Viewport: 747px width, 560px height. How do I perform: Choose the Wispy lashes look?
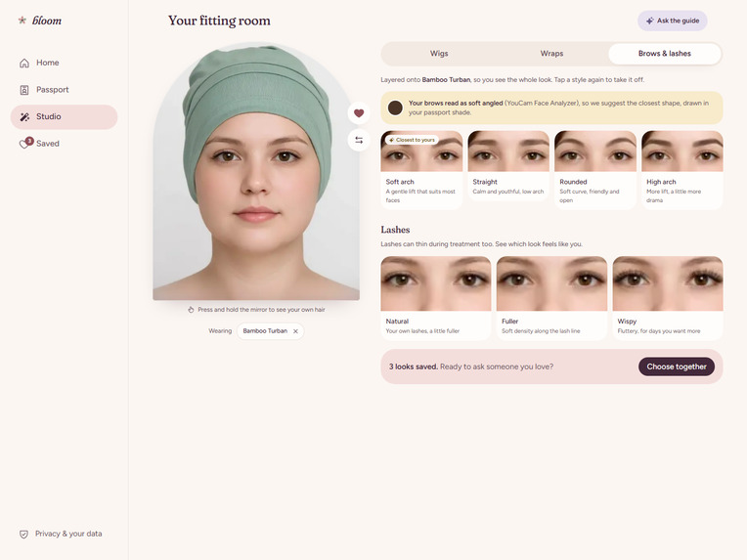(668, 298)
